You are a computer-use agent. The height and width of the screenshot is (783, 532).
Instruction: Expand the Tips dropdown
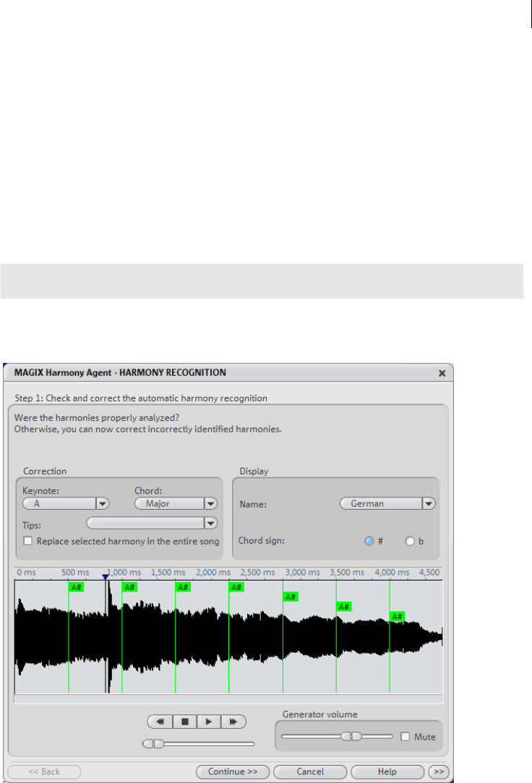tap(210, 523)
